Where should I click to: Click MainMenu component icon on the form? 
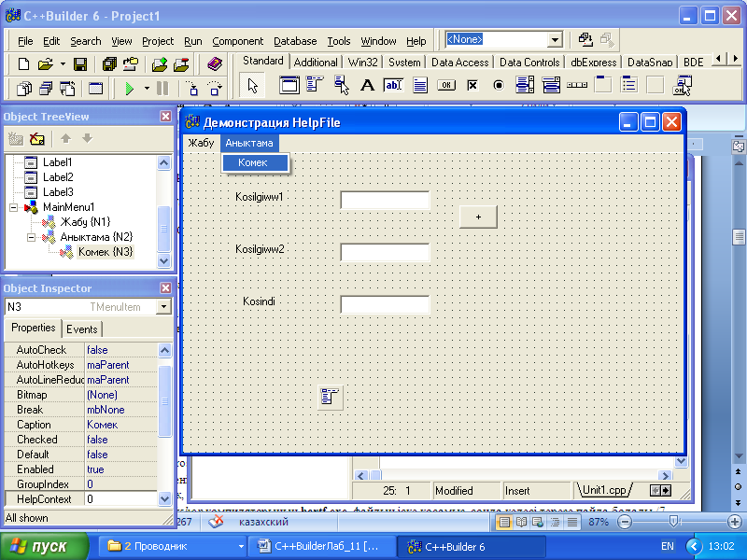[x=330, y=397]
